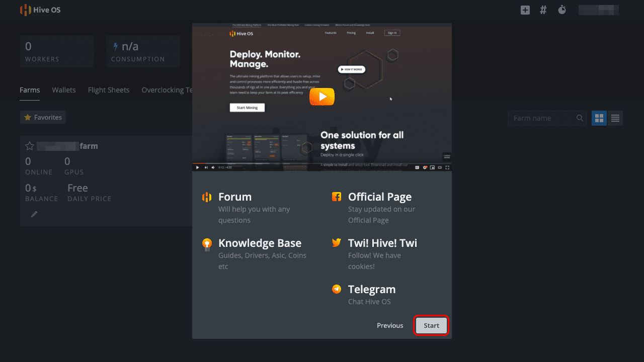Click the plus add icon in header
Viewport: 644px width, 362px height.
pyautogui.click(x=525, y=10)
